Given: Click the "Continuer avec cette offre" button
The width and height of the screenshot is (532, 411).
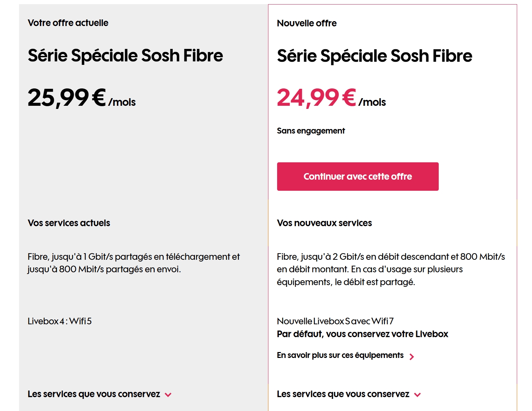Looking at the screenshot, I should pos(358,177).
